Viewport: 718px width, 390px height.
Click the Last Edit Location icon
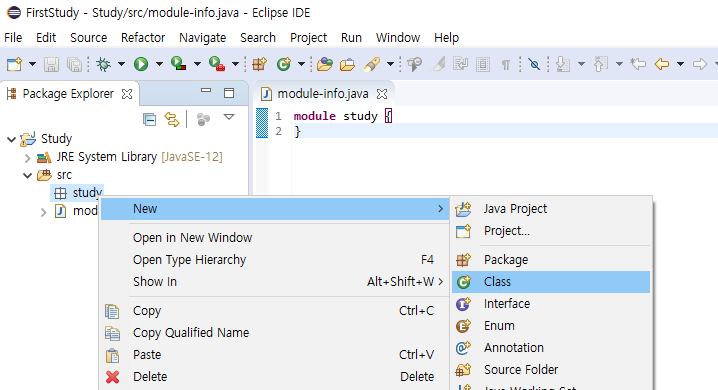(x=638, y=64)
